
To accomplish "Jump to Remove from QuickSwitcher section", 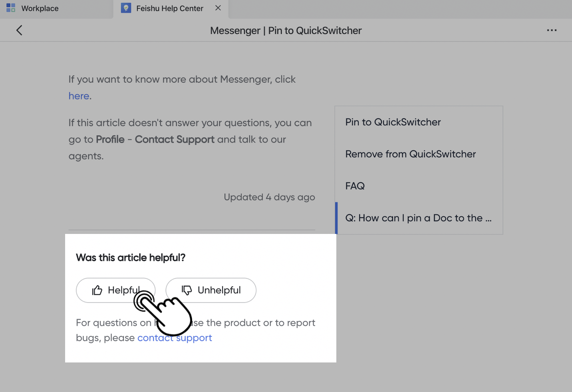I will pyautogui.click(x=411, y=154).
